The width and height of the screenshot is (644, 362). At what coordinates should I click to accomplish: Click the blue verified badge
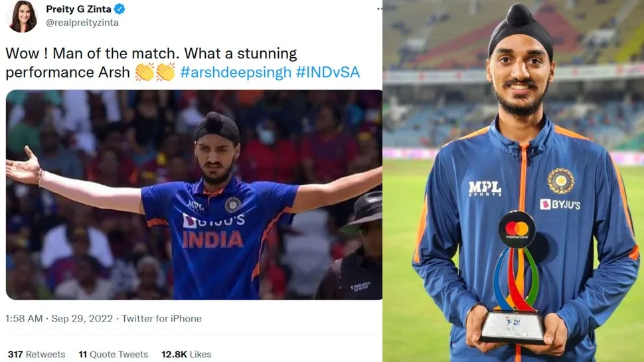tap(120, 9)
